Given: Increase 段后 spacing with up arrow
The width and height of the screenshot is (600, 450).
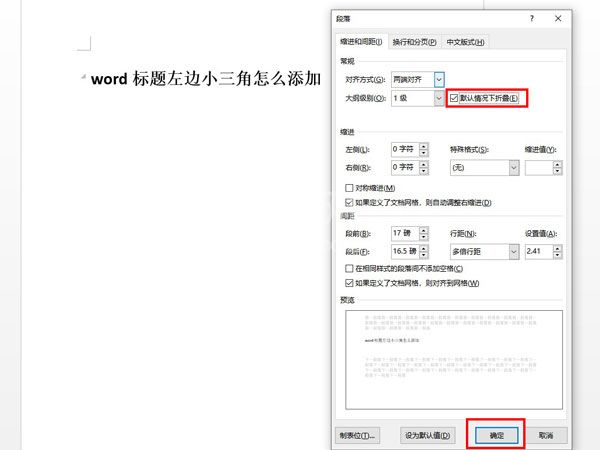Looking at the screenshot, I should (424, 248).
